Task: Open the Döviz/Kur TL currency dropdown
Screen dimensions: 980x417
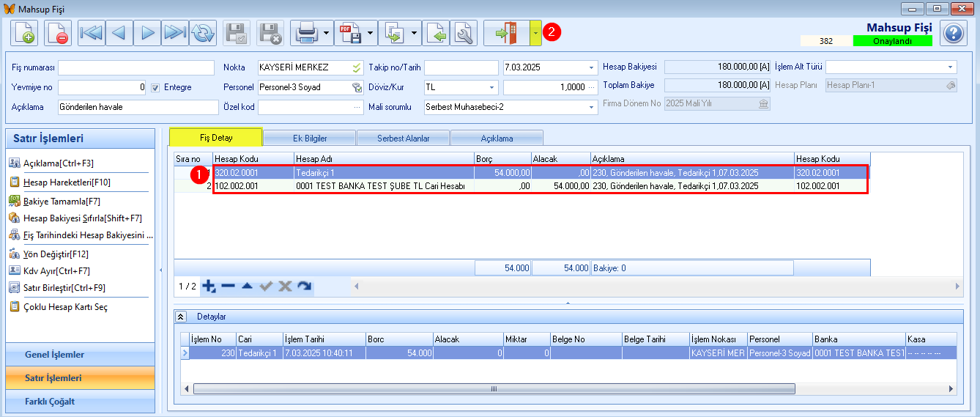Action: [492, 87]
